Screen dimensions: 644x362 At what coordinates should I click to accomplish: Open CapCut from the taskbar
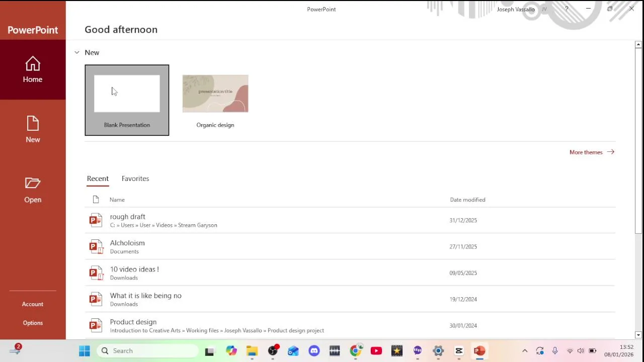[x=459, y=351]
